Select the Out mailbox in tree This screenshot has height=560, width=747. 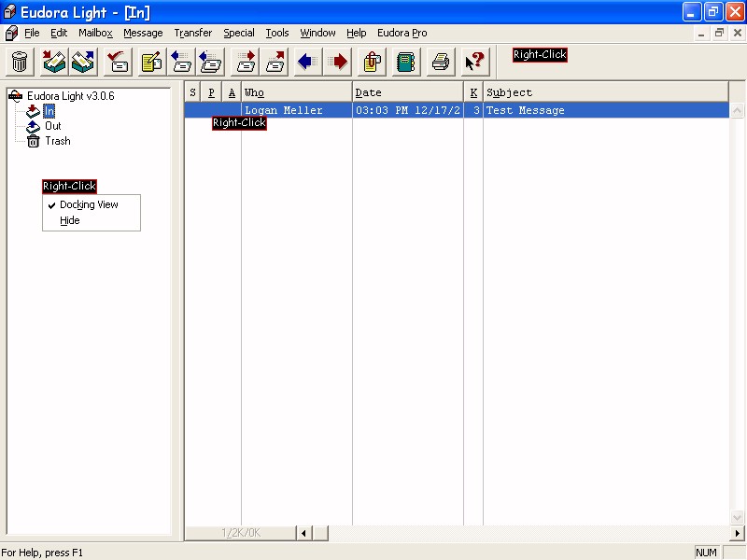tap(53, 126)
